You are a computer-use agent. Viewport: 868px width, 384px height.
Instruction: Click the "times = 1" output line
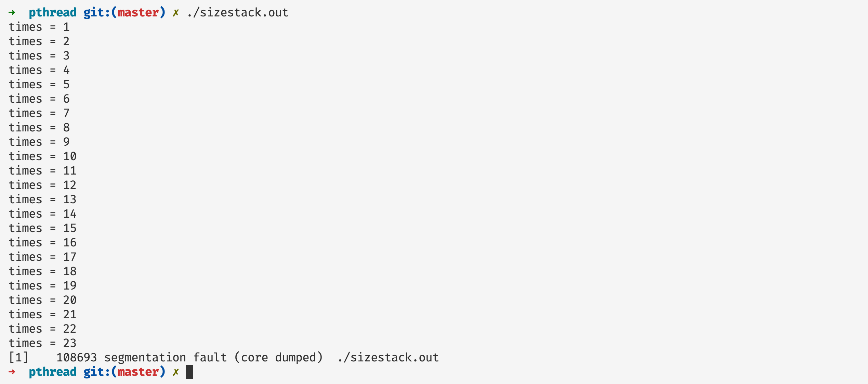[x=39, y=27]
